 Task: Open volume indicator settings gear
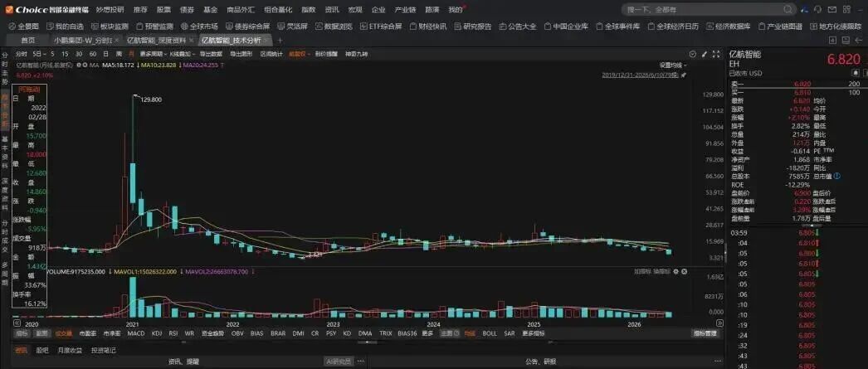click(x=677, y=272)
